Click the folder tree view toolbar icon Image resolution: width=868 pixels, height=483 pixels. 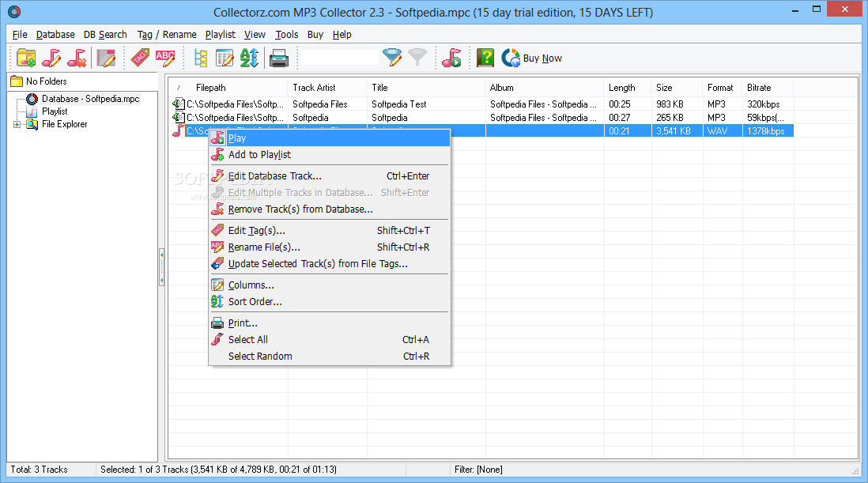[x=200, y=58]
